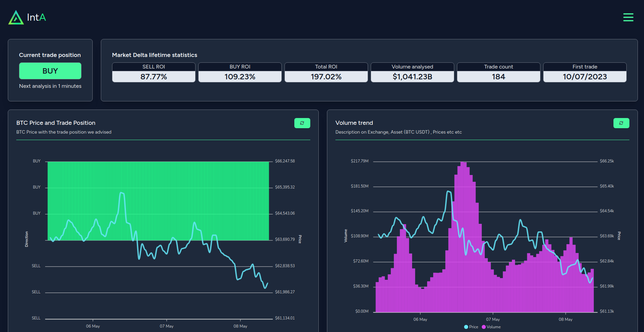Click the $108.90M volume axis label
This screenshot has width=644, height=332.
coord(360,236)
